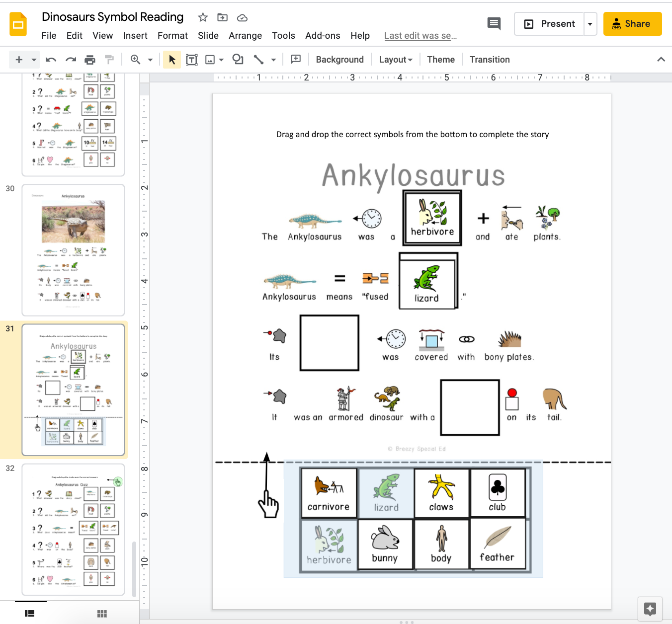Select the drag and drop instruction text
Viewport: 672px width, 624px height.
coord(413,134)
